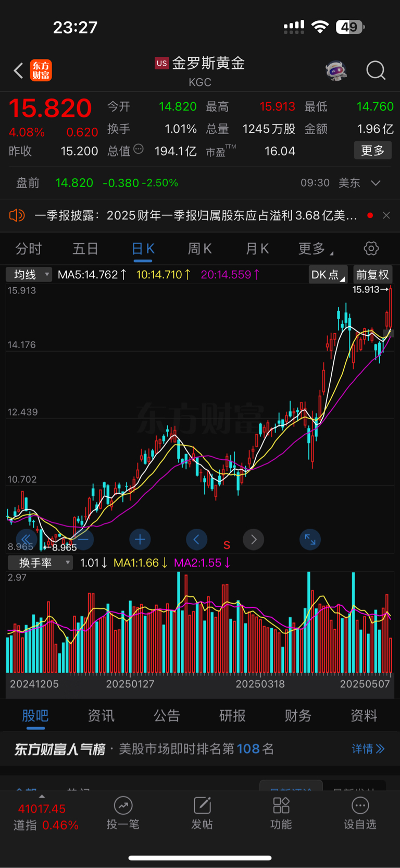This screenshot has width=400, height=868.
Task: Open the DK点 dropdown
Action: (328, 275)
